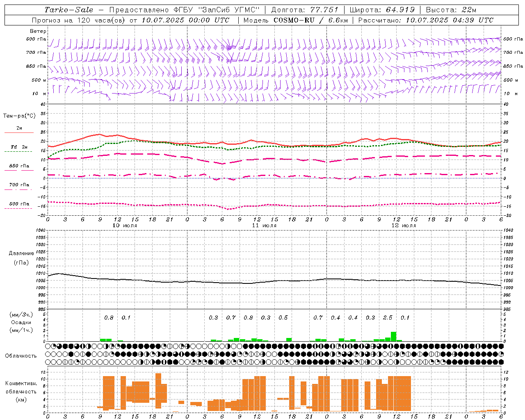
Task: Click the Тем-ра(°C) temperature panel label
Action: click(x=19, y=116)
